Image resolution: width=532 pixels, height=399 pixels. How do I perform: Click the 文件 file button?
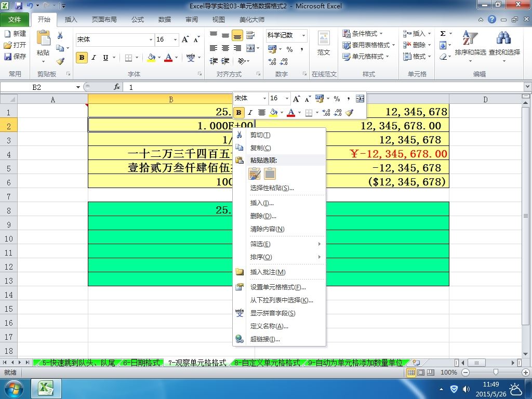pos(14,20)
